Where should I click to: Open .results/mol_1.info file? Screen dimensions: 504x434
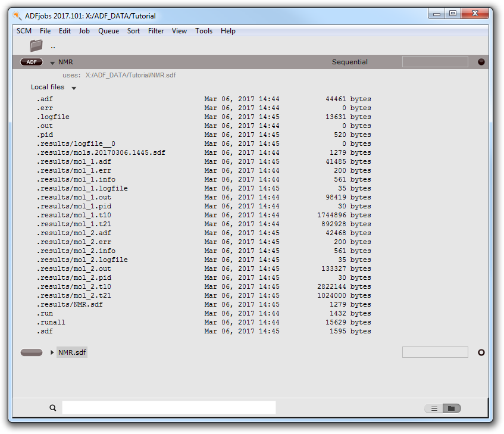pos(76,179)
